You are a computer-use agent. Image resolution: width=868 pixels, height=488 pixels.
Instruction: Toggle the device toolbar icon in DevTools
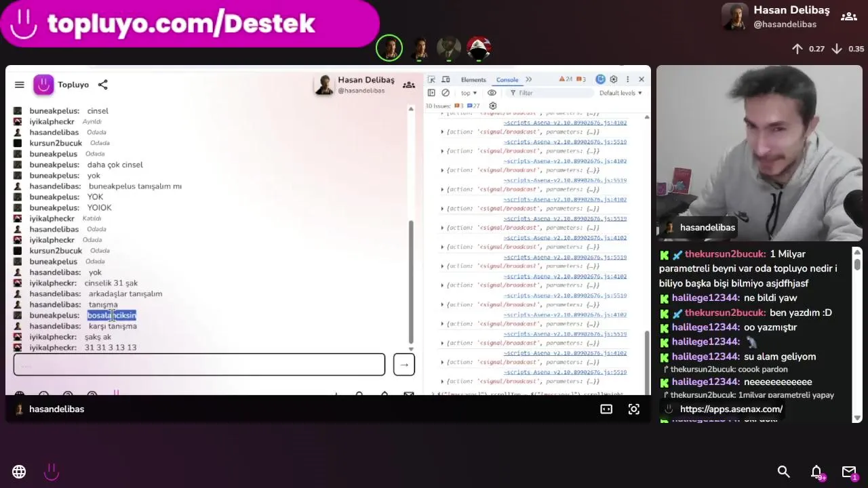[446, 79]
